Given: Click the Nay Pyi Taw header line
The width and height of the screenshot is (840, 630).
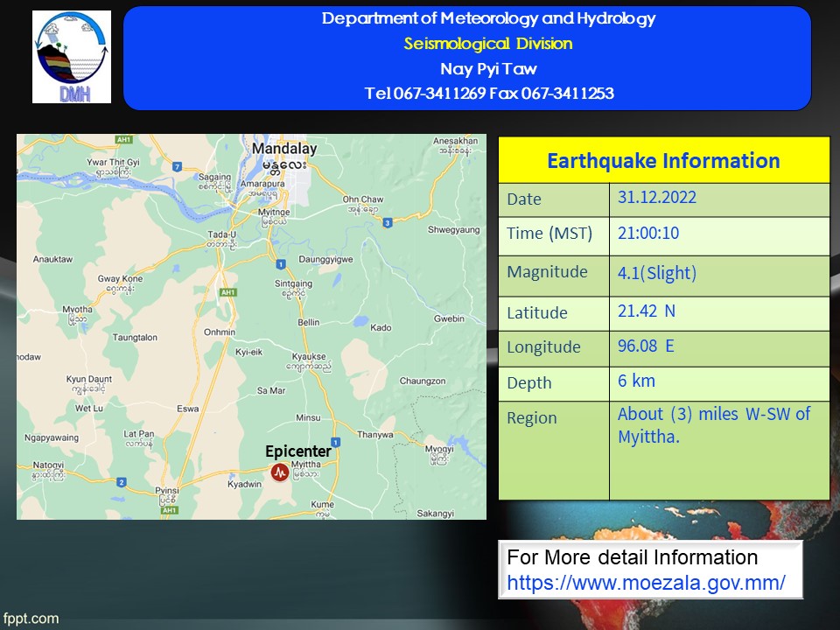Looking at the screenshot, I should pos(488,68).
